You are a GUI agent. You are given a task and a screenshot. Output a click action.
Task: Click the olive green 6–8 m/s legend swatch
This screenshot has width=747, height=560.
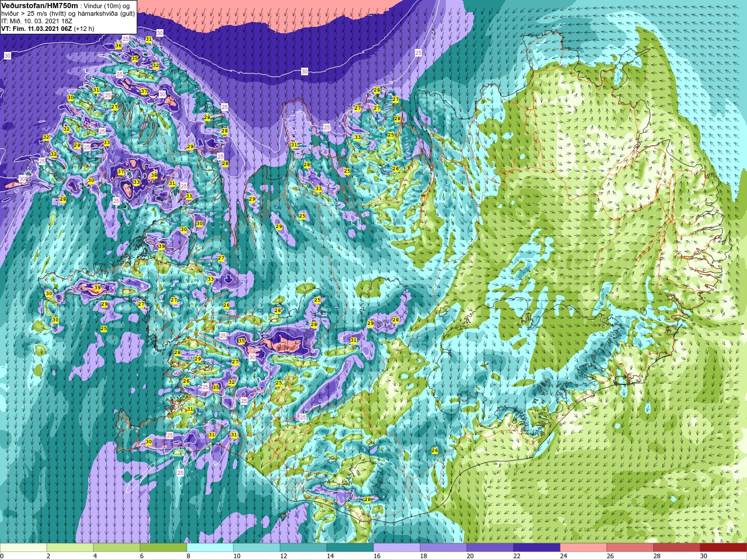tap(163, 548)
